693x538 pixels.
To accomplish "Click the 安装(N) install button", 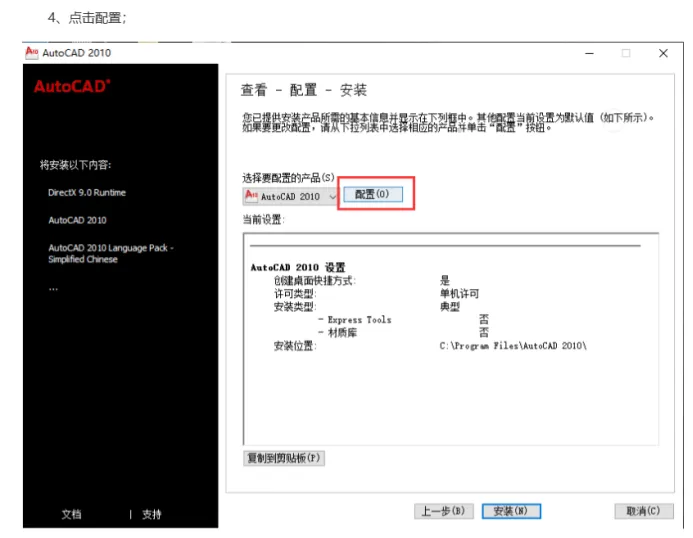I will coord(511,511).
